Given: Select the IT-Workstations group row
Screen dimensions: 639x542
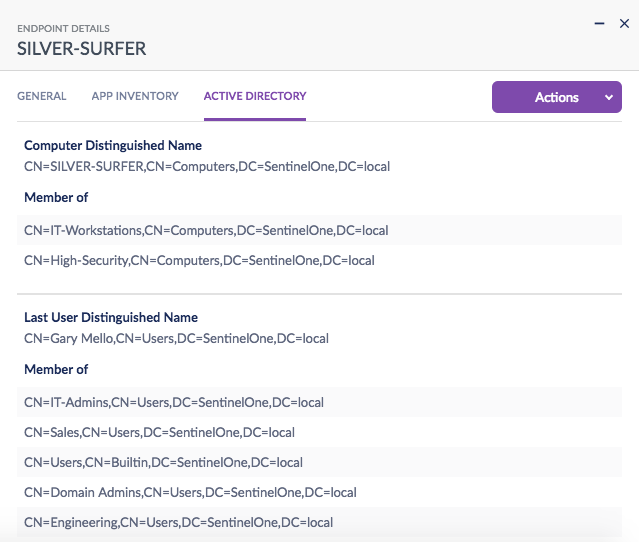Looking at the screenshot, I should 206,230.
